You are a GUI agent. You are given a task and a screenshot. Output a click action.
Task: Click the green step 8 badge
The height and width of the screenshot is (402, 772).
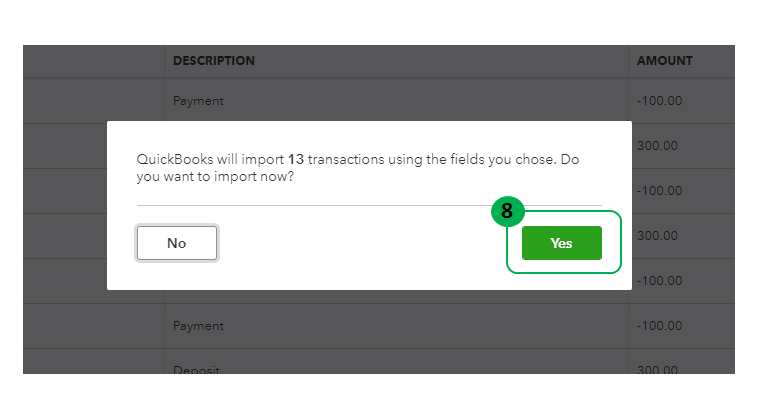[x=507, y=211]
